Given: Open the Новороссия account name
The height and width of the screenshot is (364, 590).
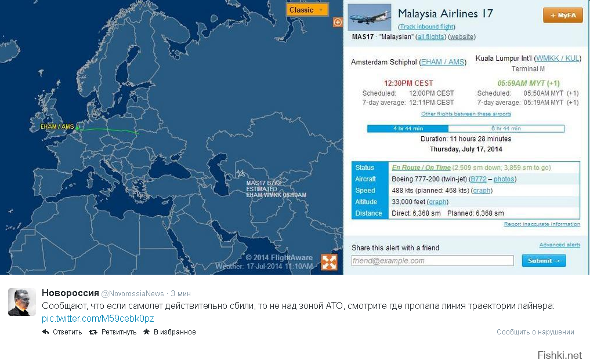Looking at the screenshot, I should (x=70, y=293).
